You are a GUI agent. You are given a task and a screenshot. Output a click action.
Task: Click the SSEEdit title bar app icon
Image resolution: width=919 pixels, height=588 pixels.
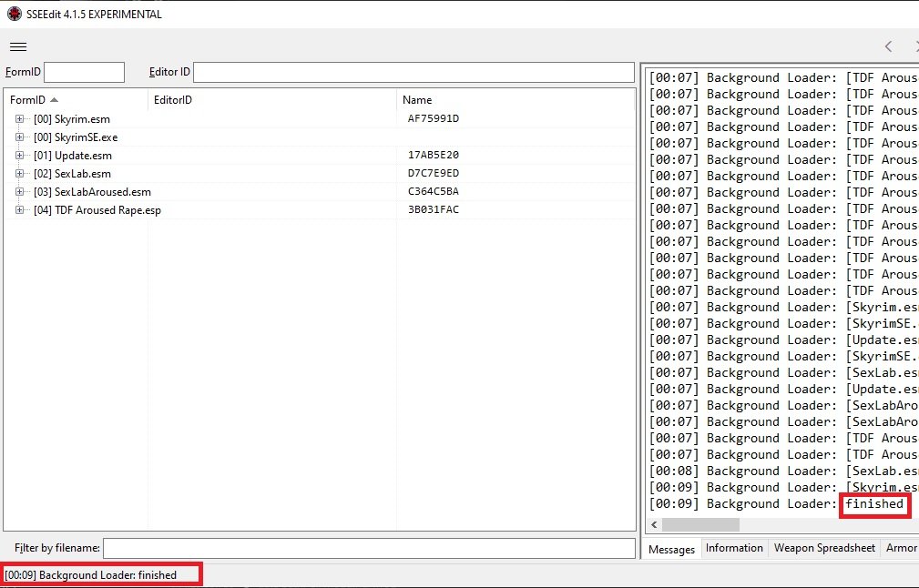point(14,14)
